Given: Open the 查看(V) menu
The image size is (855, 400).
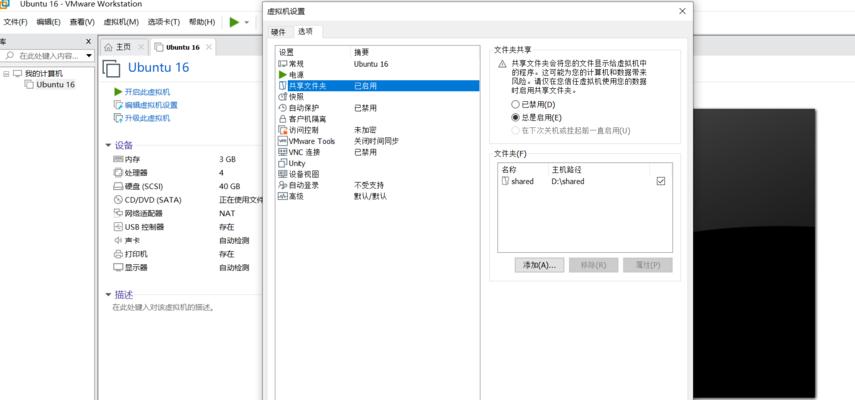Looking at the screenshot, I should pos(82,22).
